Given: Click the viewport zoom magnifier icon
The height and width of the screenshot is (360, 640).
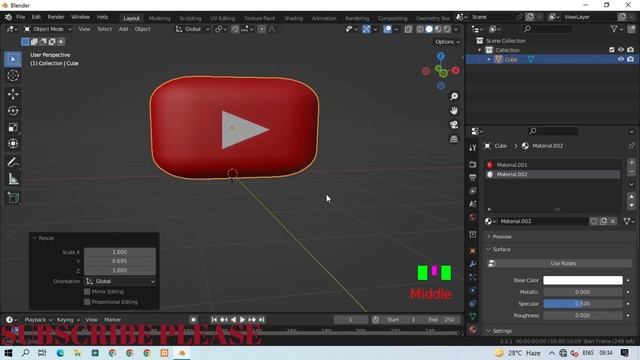Looking at the screenshot, I should [x=454, y=96].
